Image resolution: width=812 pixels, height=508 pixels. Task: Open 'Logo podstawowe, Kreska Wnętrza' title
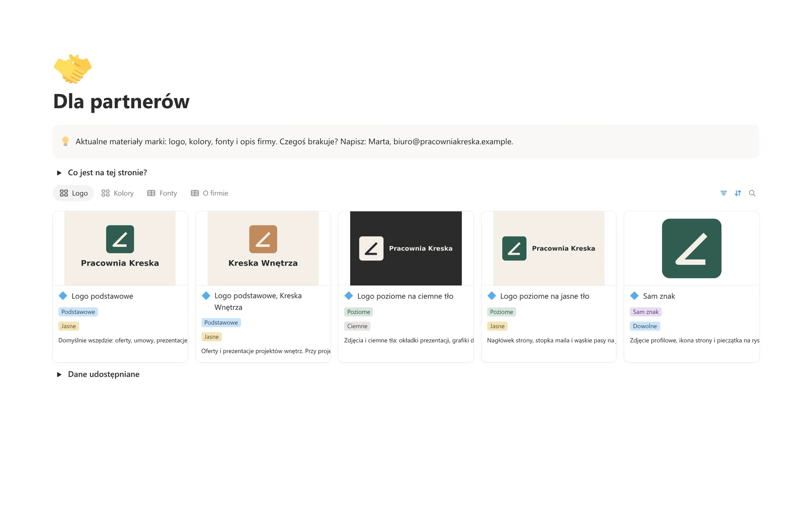258,301
